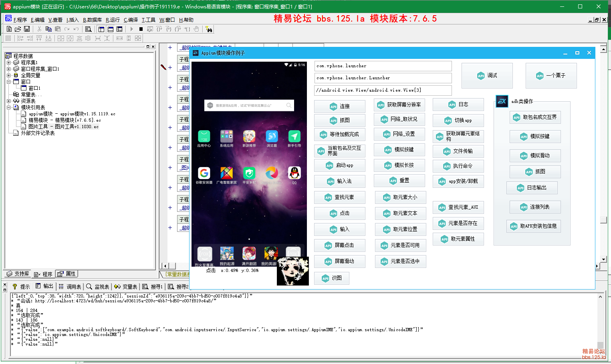The height and width of the screenshot is (364, 611).
Task: Tap the 满开剧团 game icon in the phone dock
Action: [x=249, y=253]
